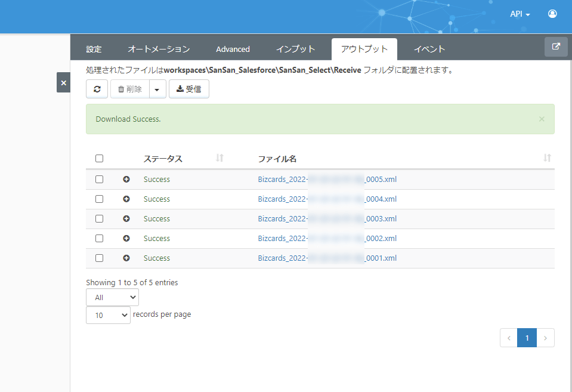Tick the checkbox for the 0004.xml row
Screen dimensions: 572x392
point(100,199)
